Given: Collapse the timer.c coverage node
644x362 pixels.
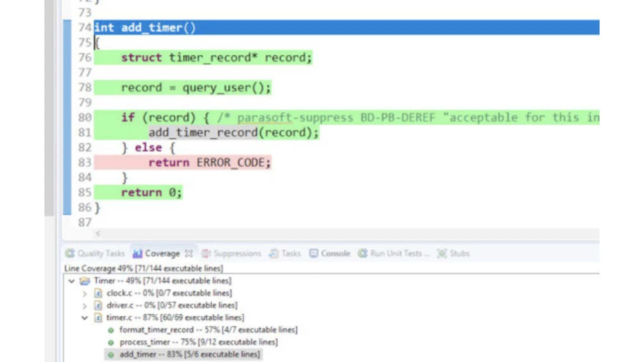Looking at the screenshot, I should (85, 318).
